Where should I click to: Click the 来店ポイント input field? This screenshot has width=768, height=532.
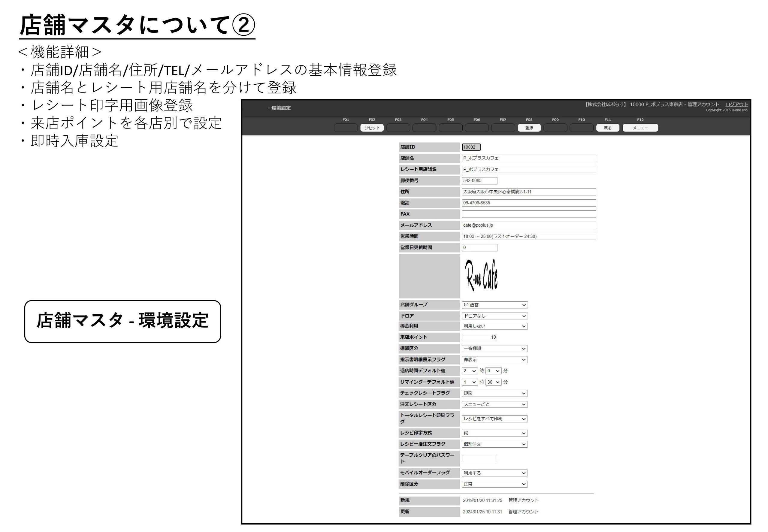pos(479,337)
